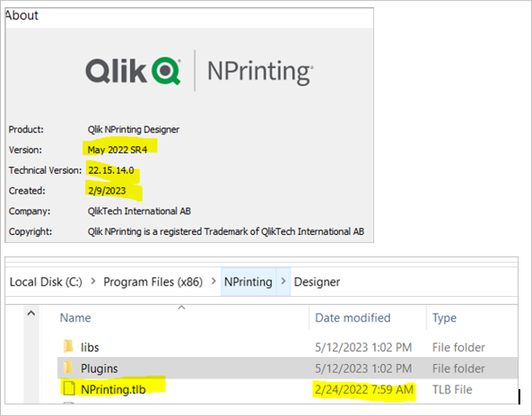Sort by the Type column header

click(x=444, y=318)
